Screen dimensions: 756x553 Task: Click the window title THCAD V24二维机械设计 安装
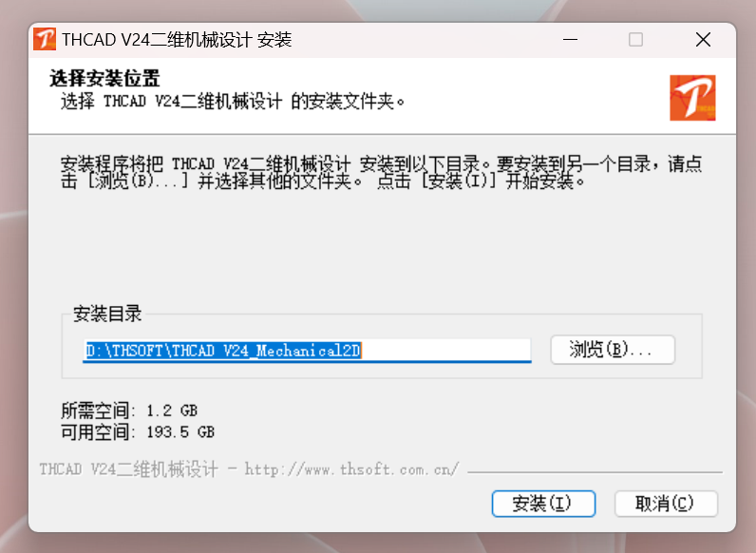click(177, 40)
